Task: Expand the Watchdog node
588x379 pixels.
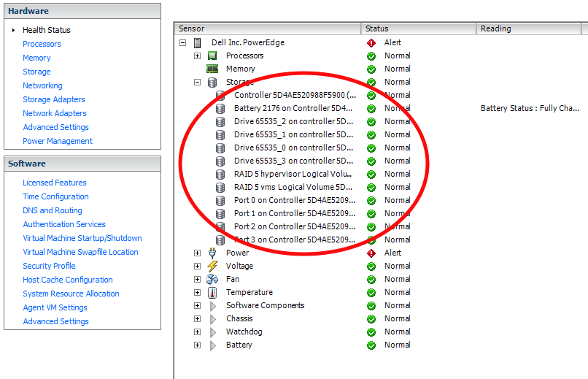Action: 197,332
